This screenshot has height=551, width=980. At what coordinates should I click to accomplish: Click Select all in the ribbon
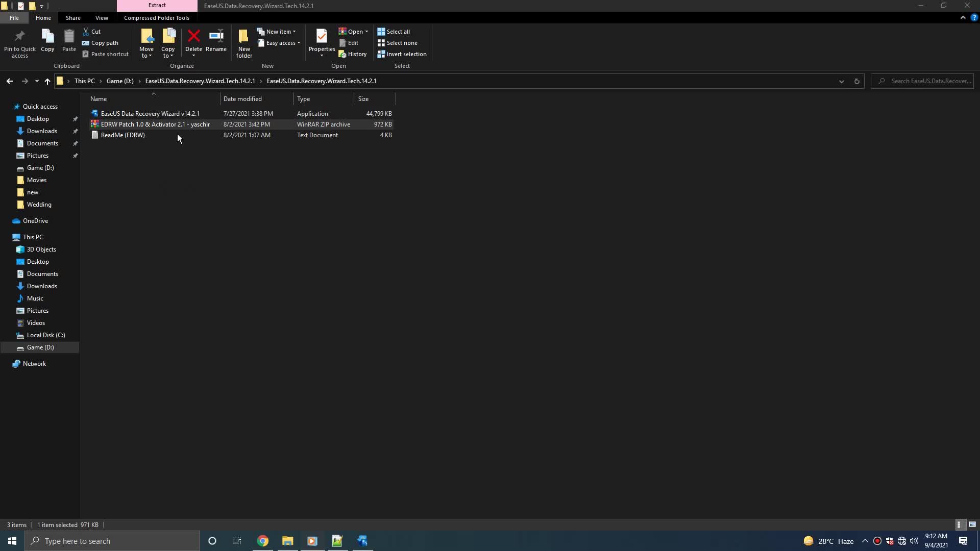tap(394, 31)
